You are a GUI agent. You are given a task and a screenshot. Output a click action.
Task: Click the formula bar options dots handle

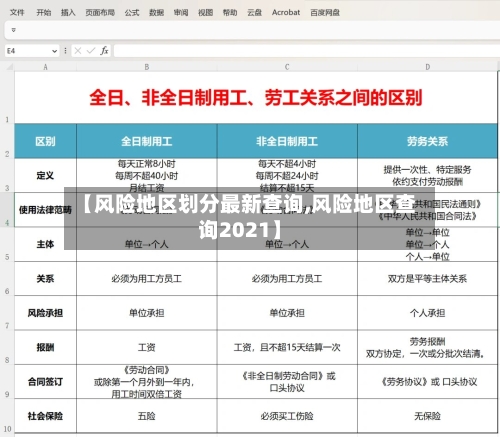click(65, 51)
